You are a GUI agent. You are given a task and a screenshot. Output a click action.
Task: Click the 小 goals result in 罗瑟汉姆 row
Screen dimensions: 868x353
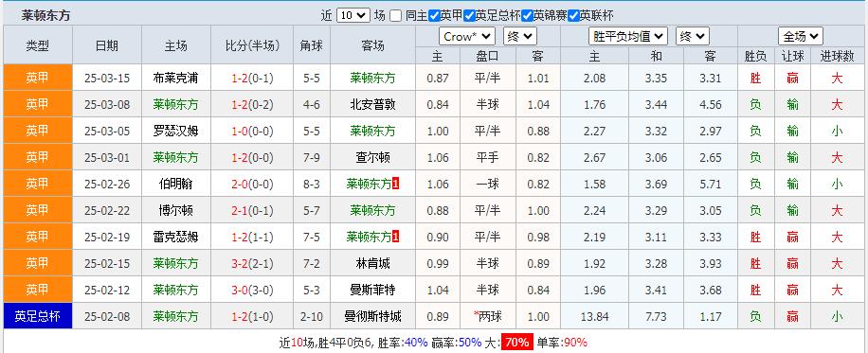[837, 132]
